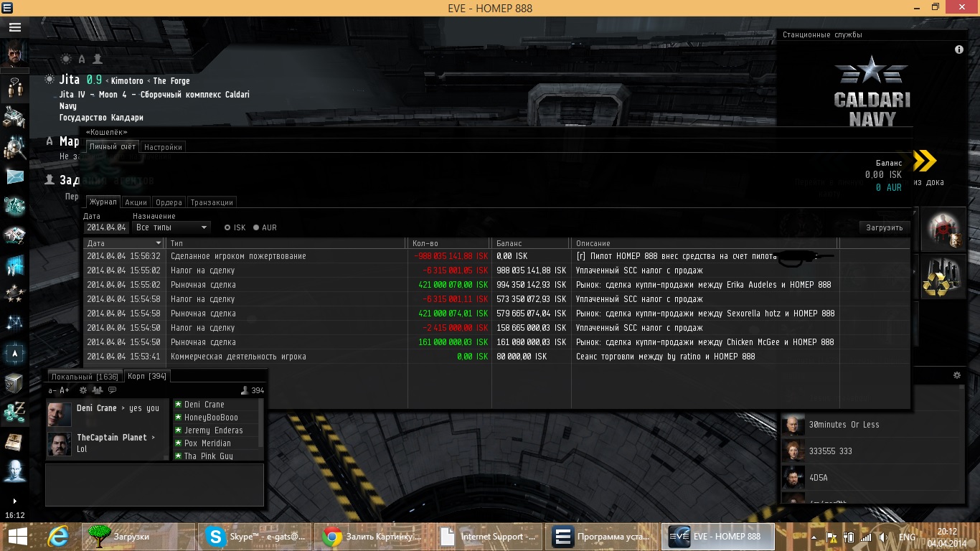980x551 pixels.
Task: Open the star map constellation icon
Action: pyautogui.click(x=14, y=323)
